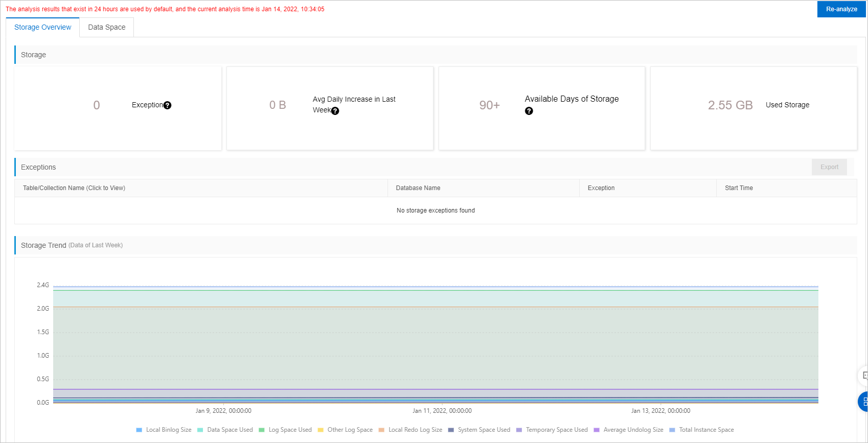868x443 pixels.
Task: Click the 90+ available days value
Action: pyautogui.click(x=489, y=105)
